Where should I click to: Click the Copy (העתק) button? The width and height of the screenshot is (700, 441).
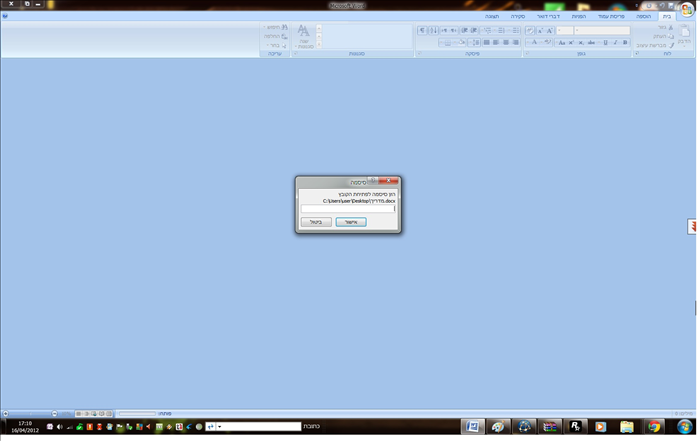[664, 36]
